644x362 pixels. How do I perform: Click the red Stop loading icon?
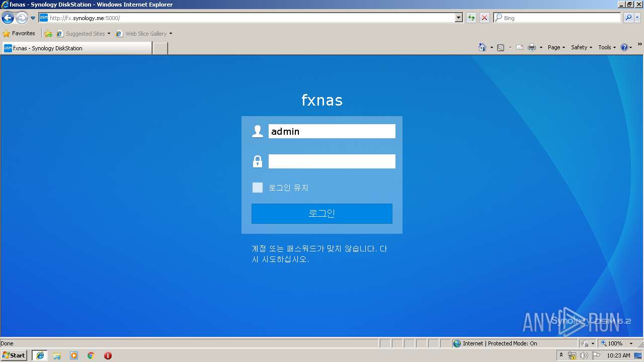tap(485, 18)
